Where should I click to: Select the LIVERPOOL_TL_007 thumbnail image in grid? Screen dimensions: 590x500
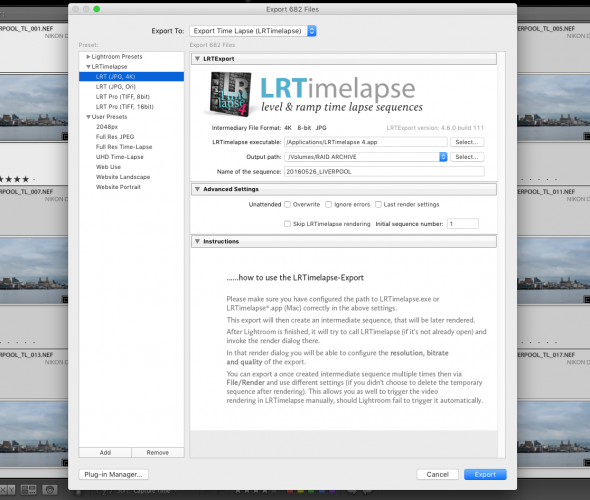pyautogui.click(x=34, y=271)
